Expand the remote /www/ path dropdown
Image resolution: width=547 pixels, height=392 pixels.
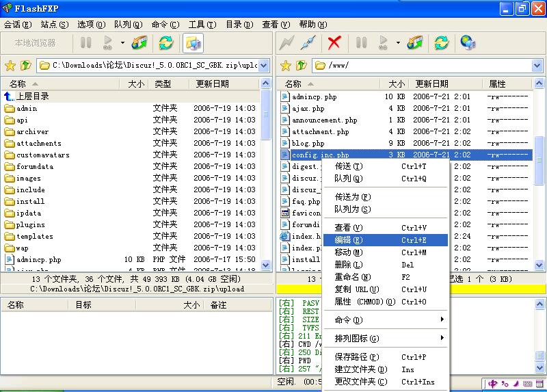click(x=537, y=65)
